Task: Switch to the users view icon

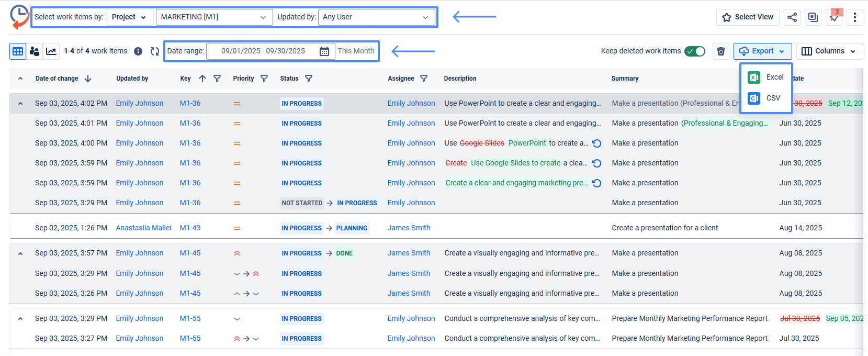Action: tap(35, 51)
